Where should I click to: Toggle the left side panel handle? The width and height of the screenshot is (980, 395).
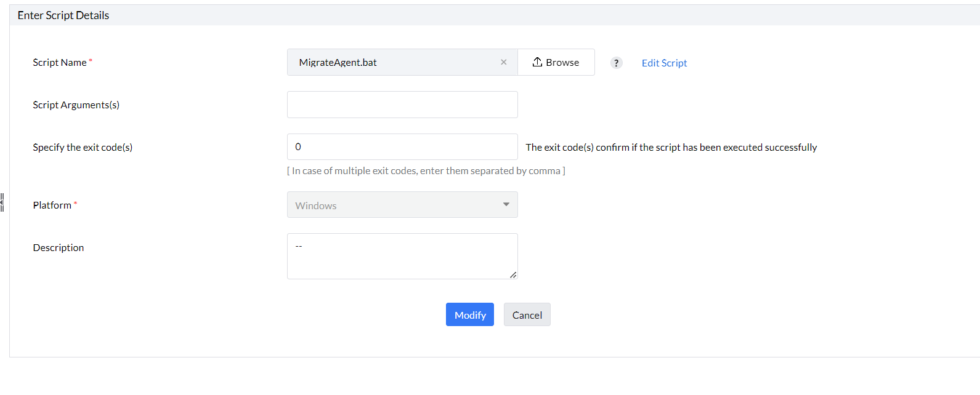pos(2,202)
